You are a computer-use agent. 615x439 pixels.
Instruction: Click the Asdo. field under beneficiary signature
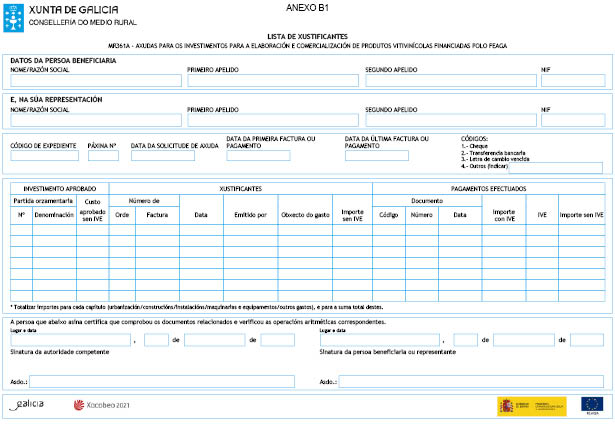coord(470,382)
